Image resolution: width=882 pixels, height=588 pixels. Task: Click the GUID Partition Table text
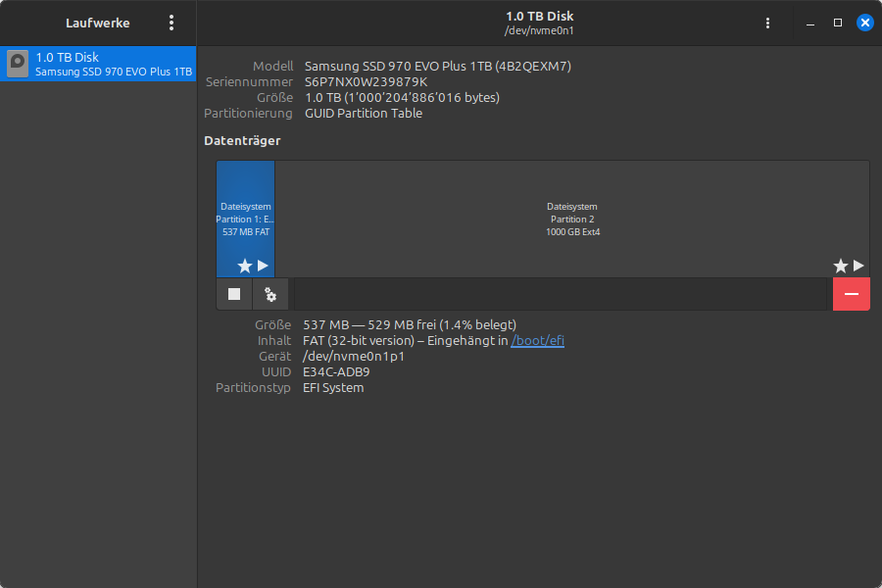(364, 113)
